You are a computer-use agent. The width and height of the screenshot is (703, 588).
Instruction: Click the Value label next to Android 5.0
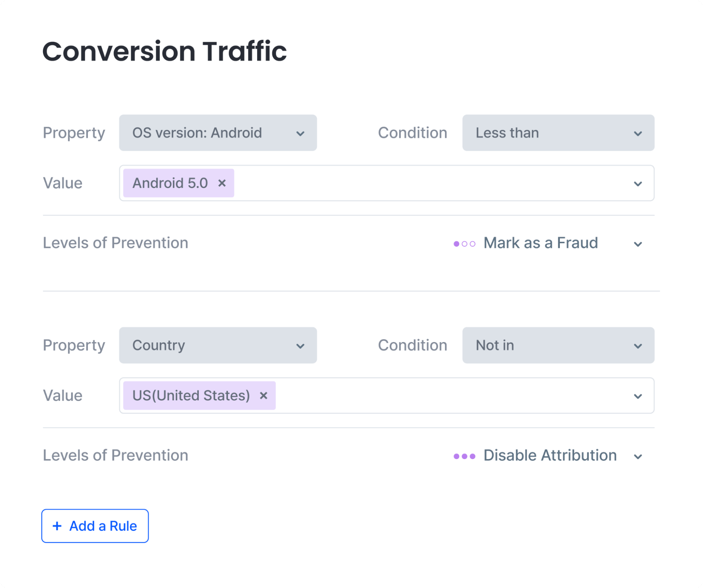click(x=63, y=183)
